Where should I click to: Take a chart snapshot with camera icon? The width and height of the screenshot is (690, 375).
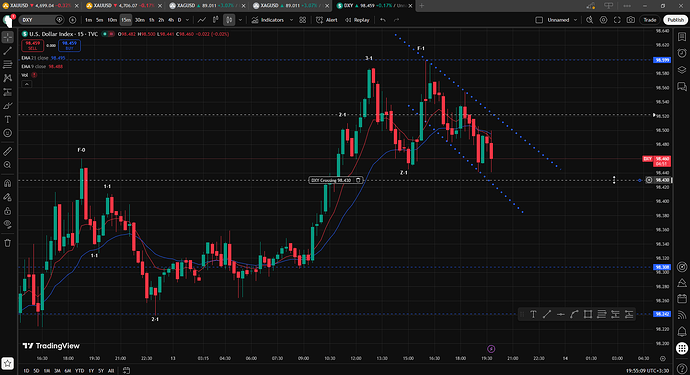coord(631,20)
